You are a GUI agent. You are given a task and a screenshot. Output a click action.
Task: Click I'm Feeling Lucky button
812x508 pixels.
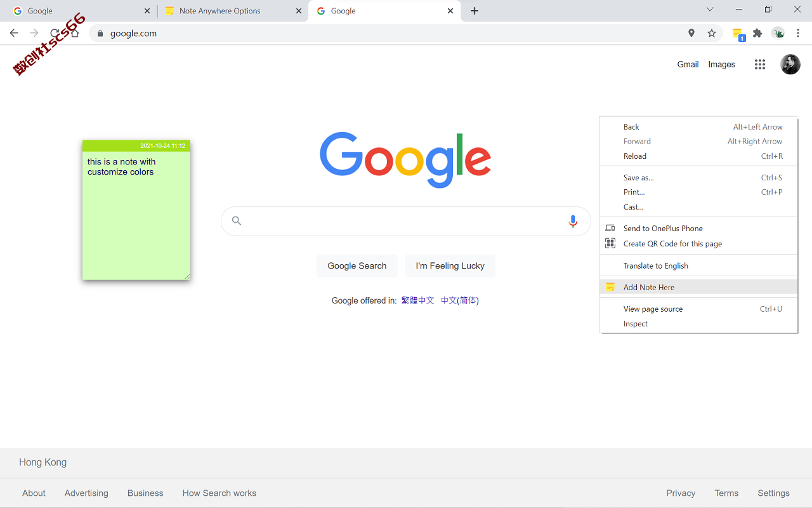point(450,266)
